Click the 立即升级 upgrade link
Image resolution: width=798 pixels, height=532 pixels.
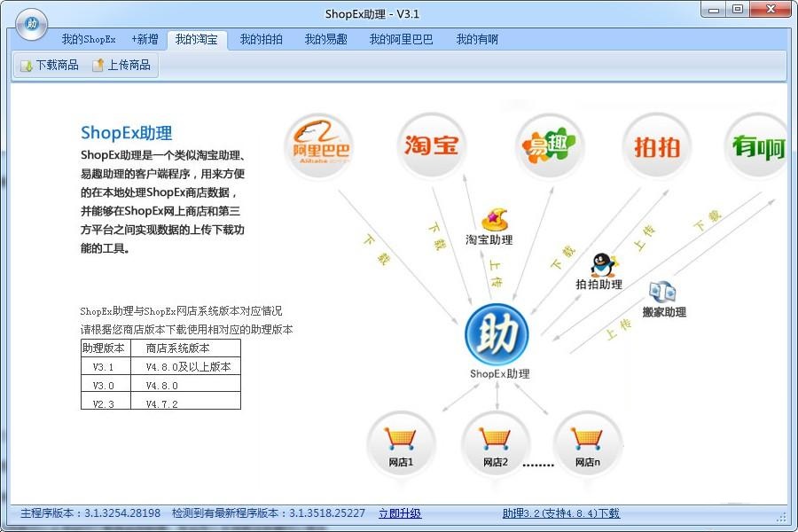(401, 513)
